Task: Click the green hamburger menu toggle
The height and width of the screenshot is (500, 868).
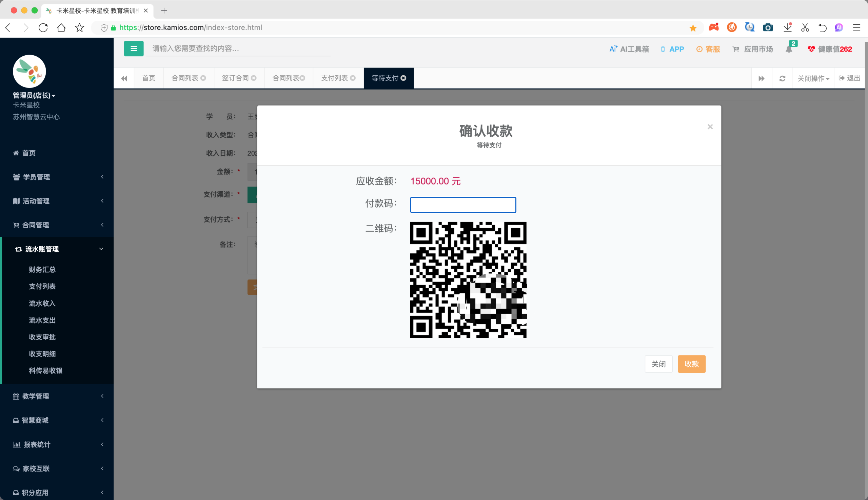Action: click(x=134, y=49)
